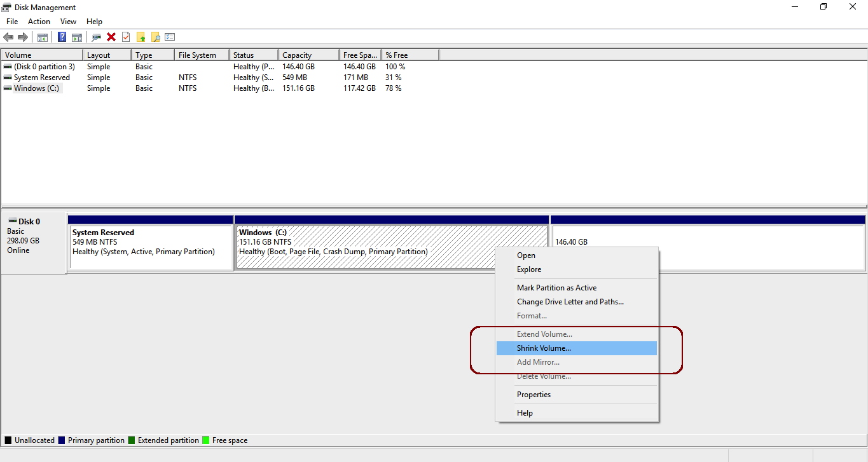Click the Back arrow toolbar icon

8,37
